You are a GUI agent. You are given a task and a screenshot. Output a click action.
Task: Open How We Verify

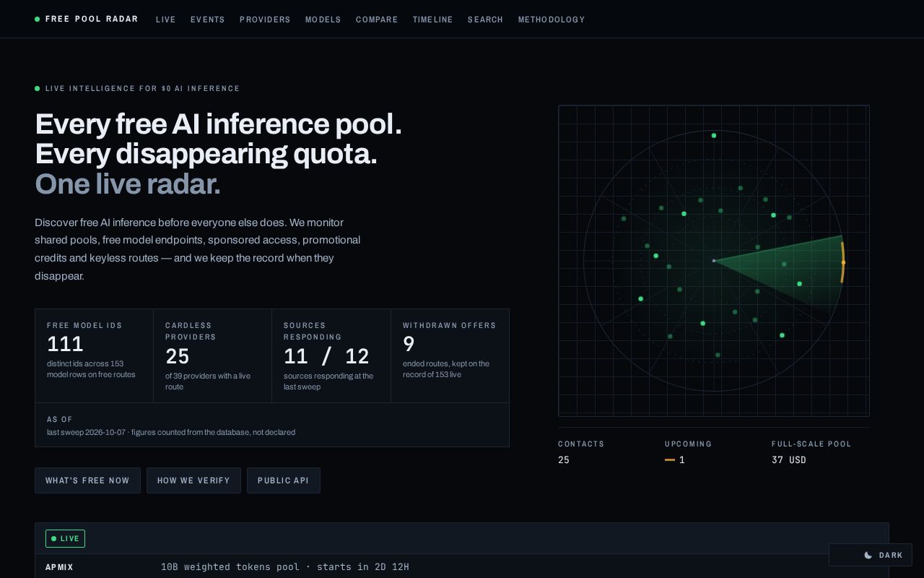tap(193, 480)
